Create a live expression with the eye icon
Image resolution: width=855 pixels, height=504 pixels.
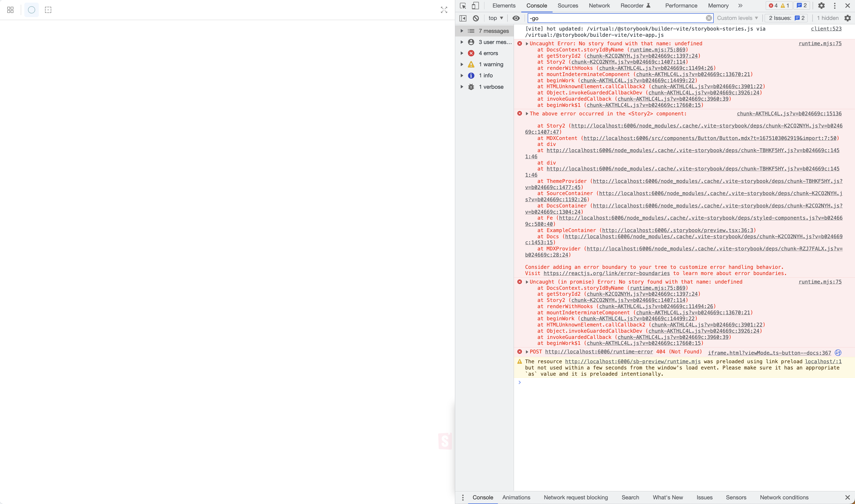pos(516,18)
